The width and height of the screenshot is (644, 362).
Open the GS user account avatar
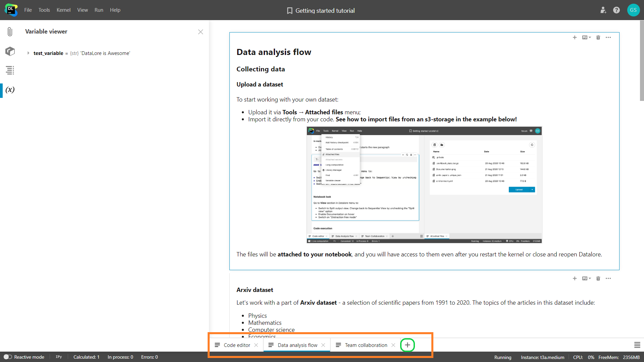633,10
